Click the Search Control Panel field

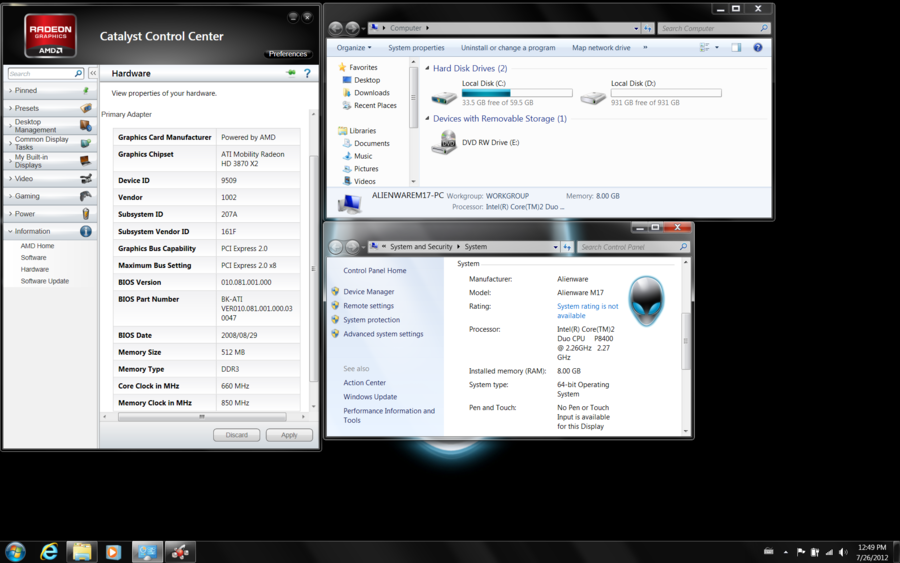click(x=633, y=247)
